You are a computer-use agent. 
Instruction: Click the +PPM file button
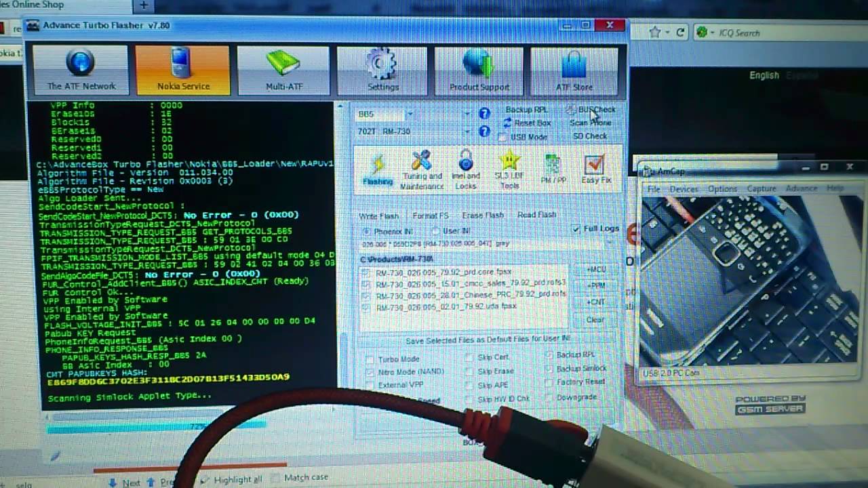pyautogui.click(x=595, y=285)
